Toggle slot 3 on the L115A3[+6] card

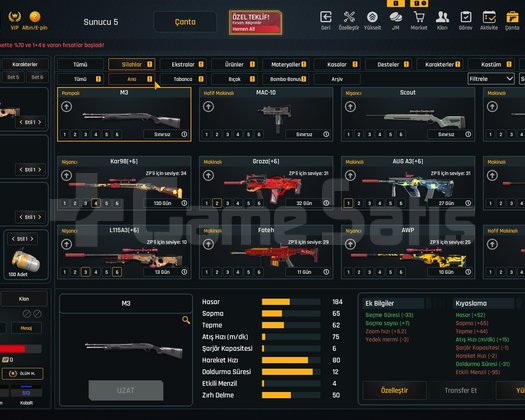[85, 272]
